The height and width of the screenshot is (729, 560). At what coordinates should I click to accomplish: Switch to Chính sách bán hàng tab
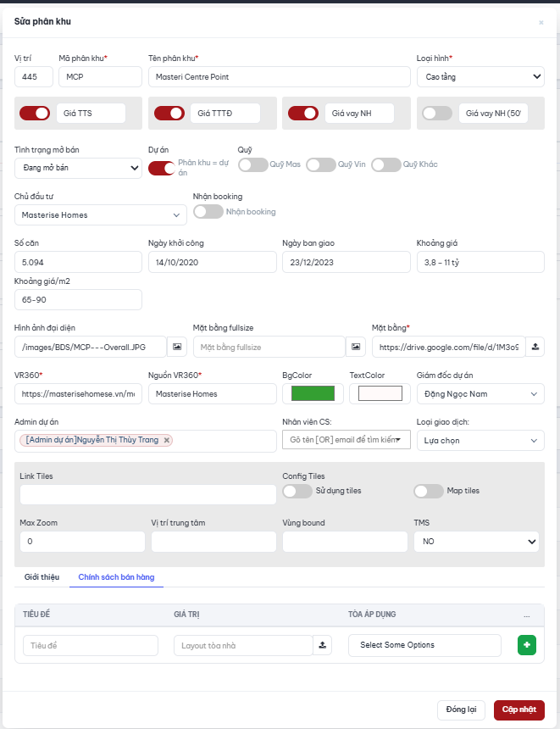(x=116, y=577)
